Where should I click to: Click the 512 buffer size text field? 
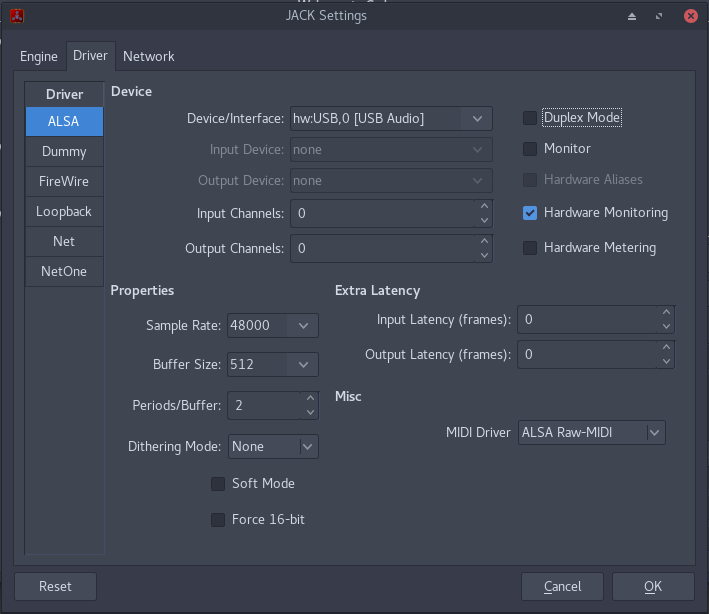click(x=257, y=364)
